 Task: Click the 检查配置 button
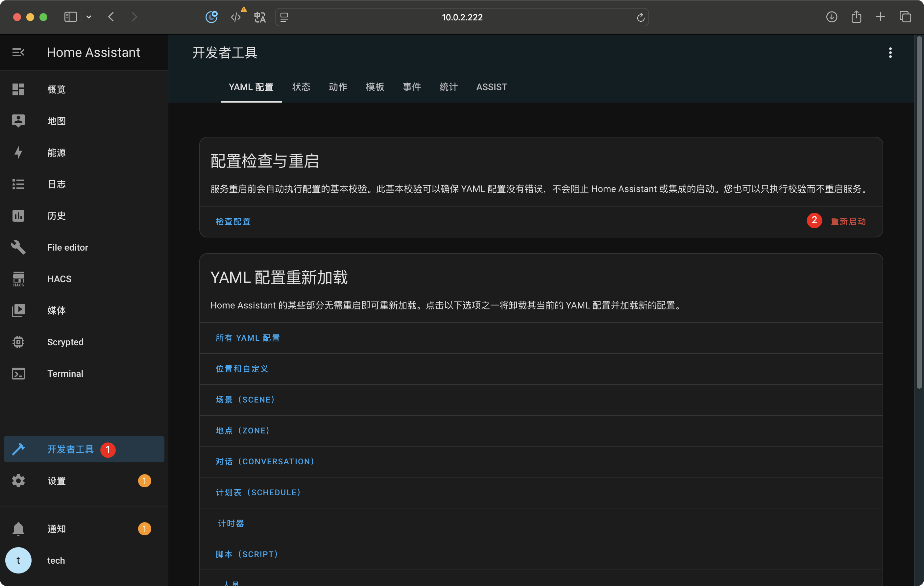pyautogui.click(x=233, y=221)
